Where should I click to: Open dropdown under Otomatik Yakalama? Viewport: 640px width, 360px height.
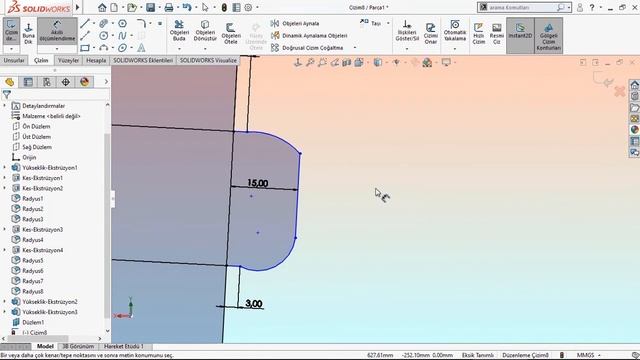tap(455, 49)
